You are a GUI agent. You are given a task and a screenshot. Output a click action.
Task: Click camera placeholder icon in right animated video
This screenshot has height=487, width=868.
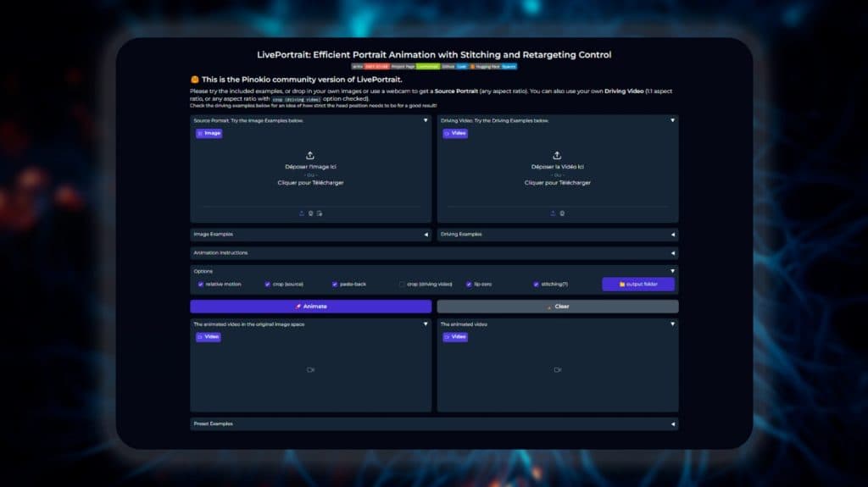coord(557,370)
